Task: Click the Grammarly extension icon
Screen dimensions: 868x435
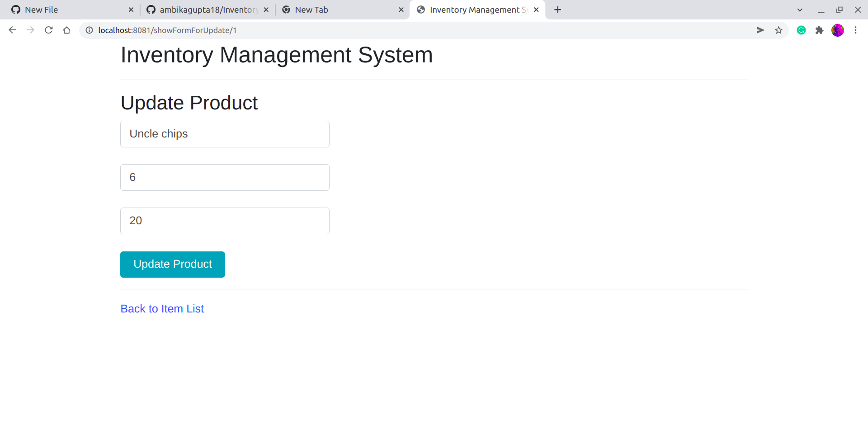Action: [x=801, y=30]
